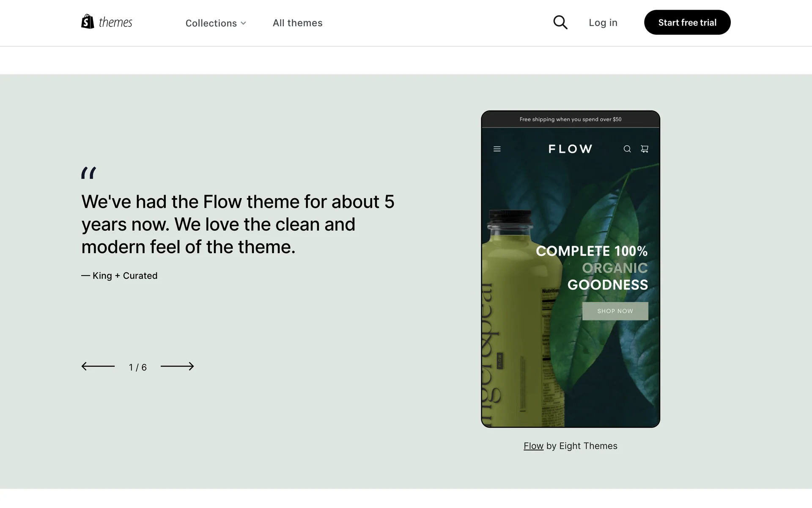Click the Flow theme mobile preview image
812x508 pixels.
pyautogui.click(x=571, y=269)
